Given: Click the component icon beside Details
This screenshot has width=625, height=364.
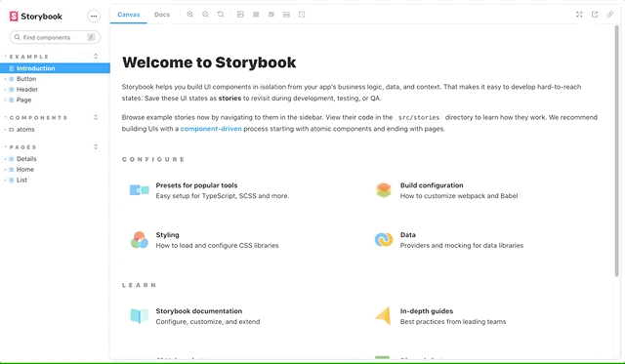Looking at the screenshot, I should click(11, 159).
